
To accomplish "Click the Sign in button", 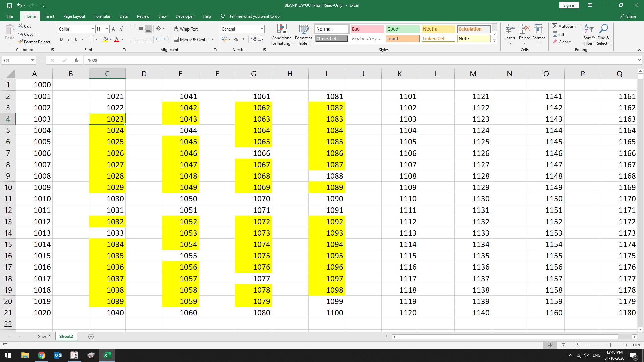I will coord(569,5).
